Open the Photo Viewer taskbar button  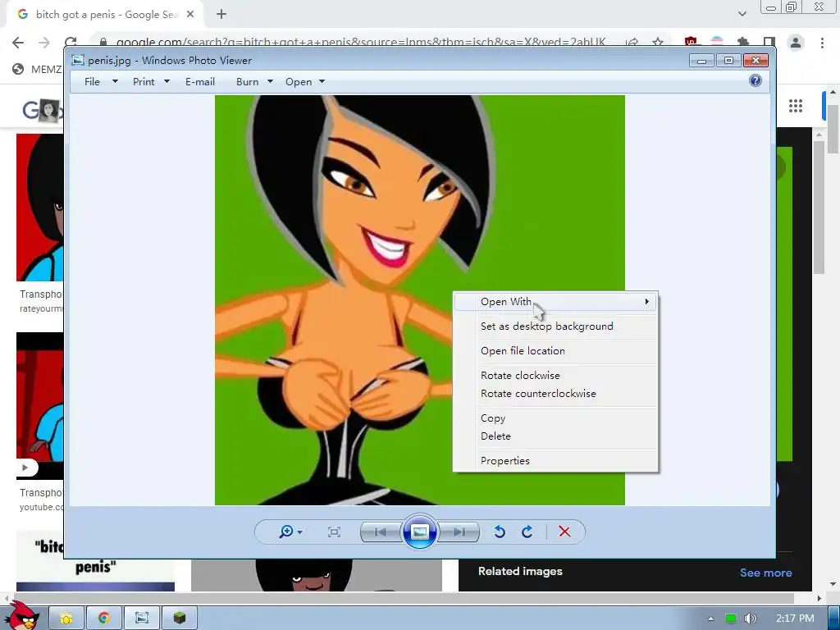(x=142, y=619)
